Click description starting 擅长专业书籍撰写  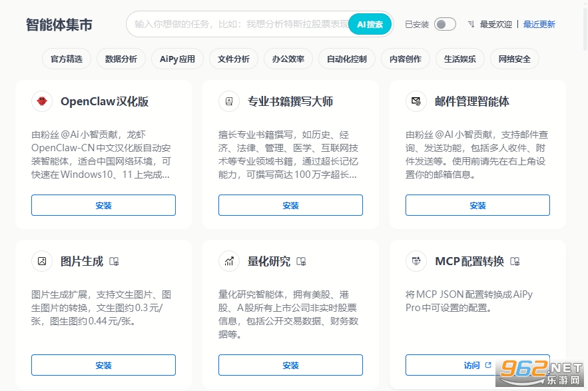click(288, 155)
